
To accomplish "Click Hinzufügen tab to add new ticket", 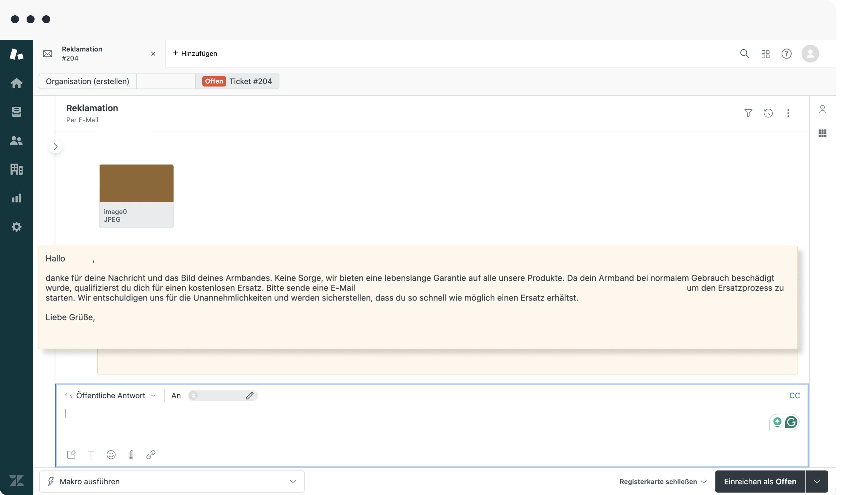I will point(194,53).
